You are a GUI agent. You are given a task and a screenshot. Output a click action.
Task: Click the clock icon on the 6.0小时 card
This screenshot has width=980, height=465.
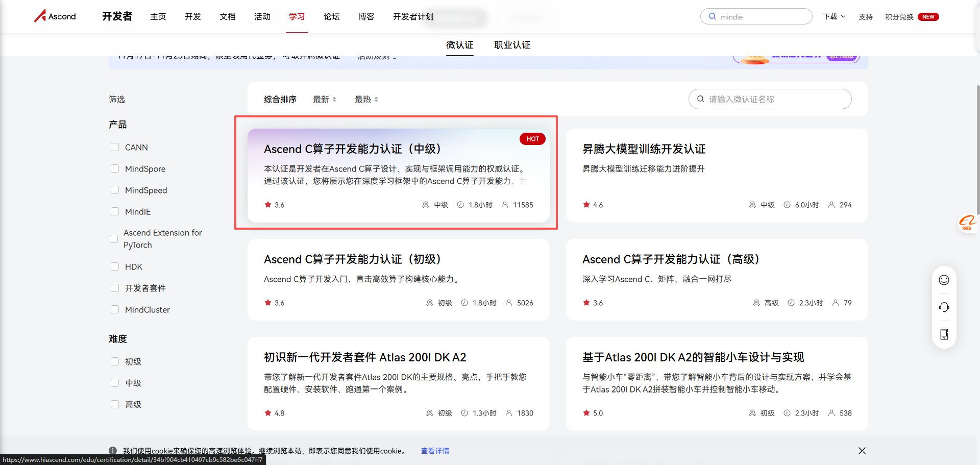point(787,205)
